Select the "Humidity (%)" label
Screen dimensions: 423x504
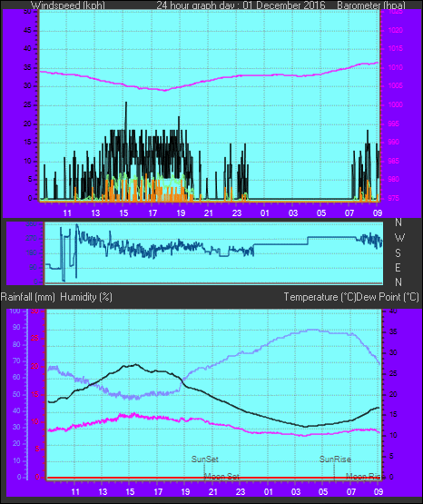pyautogui.click(x=86, y=297)
